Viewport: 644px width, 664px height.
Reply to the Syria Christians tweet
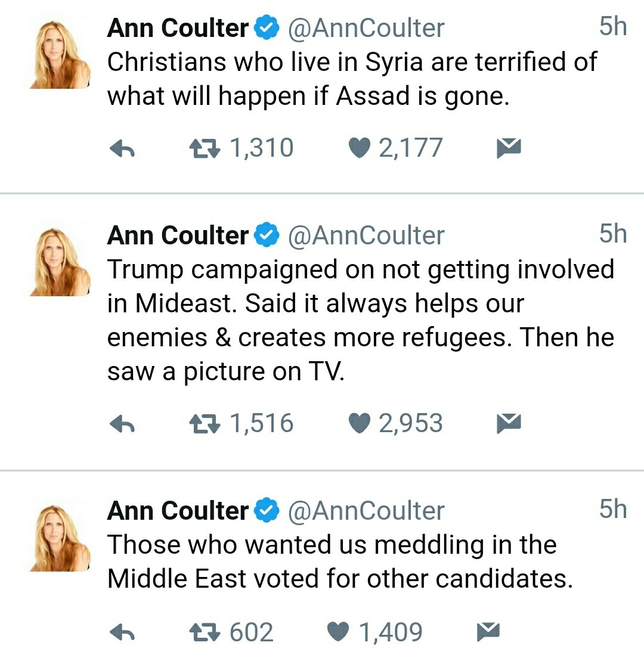click(x=122, y=148)
